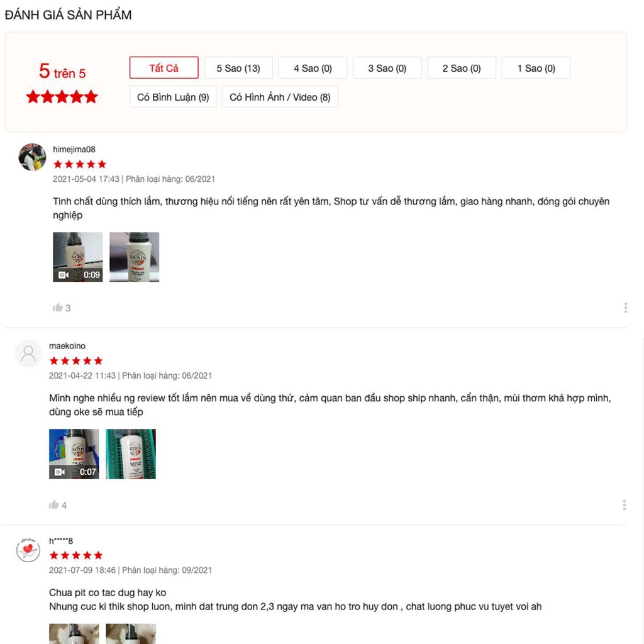Open himejima08's second product photo

click(x=135, y=257)
